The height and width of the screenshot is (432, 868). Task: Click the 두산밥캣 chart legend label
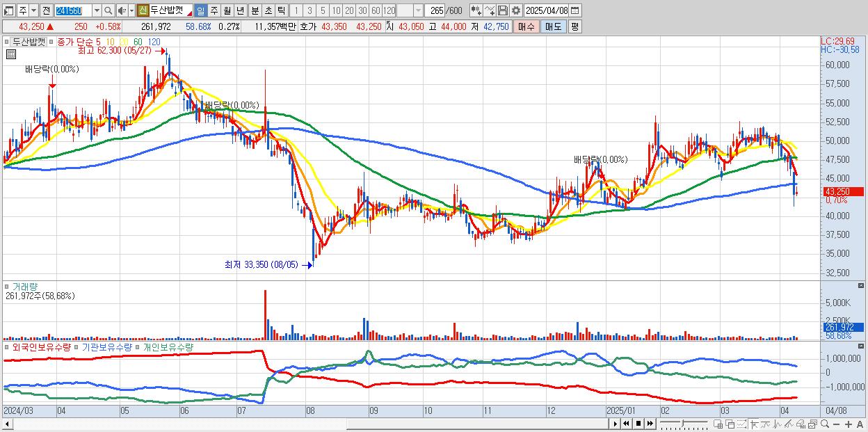[x=29, y=42]
